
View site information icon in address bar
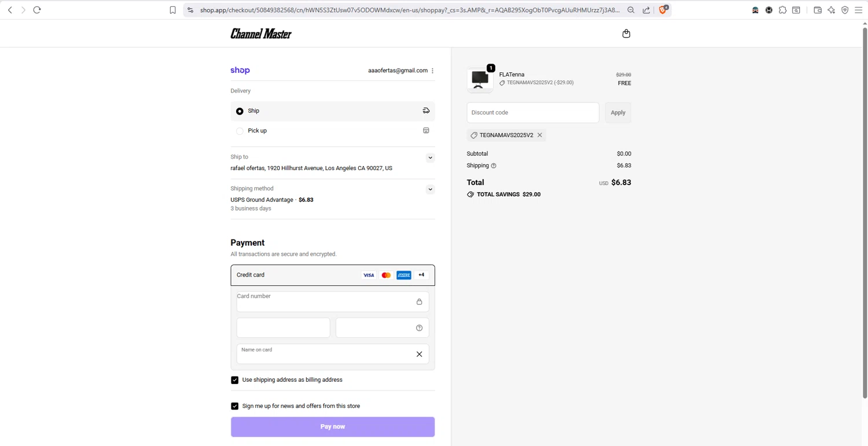190,10
